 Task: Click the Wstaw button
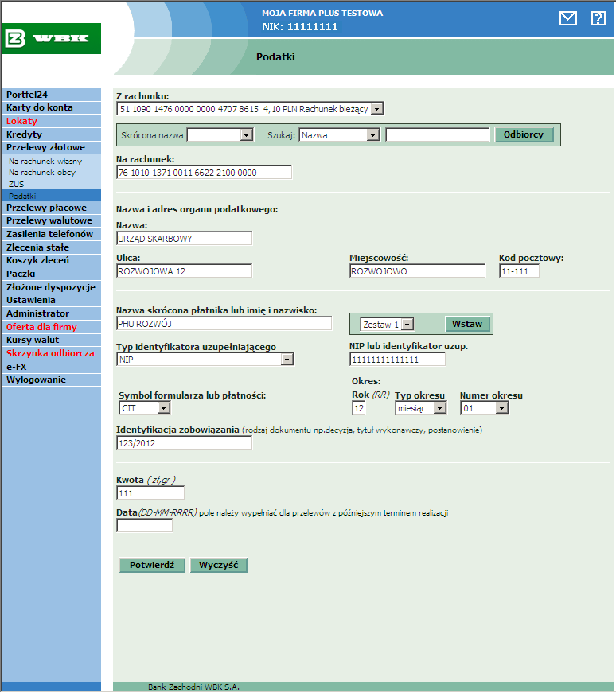click(x=467, y=324)
